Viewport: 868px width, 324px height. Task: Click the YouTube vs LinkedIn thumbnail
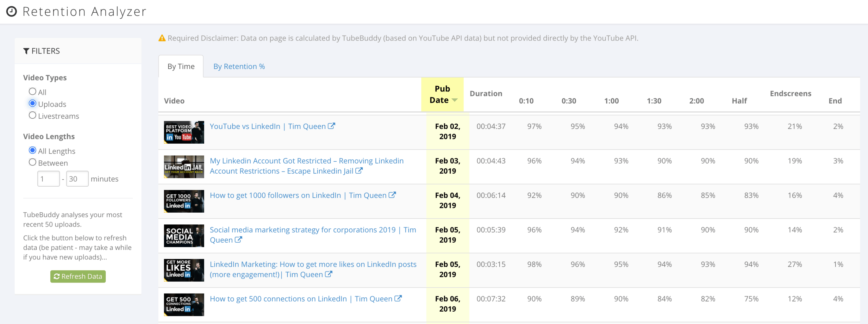[184, 132]
